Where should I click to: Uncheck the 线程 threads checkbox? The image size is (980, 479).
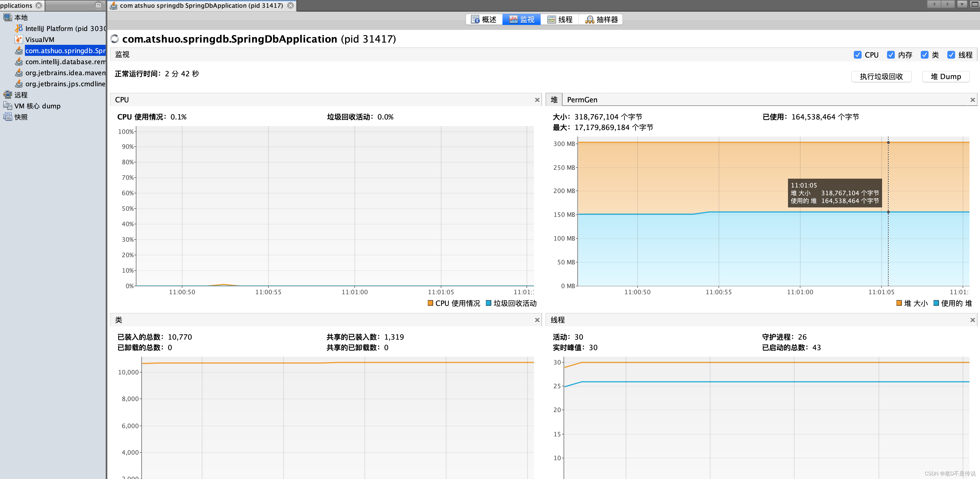coord(951,55)
